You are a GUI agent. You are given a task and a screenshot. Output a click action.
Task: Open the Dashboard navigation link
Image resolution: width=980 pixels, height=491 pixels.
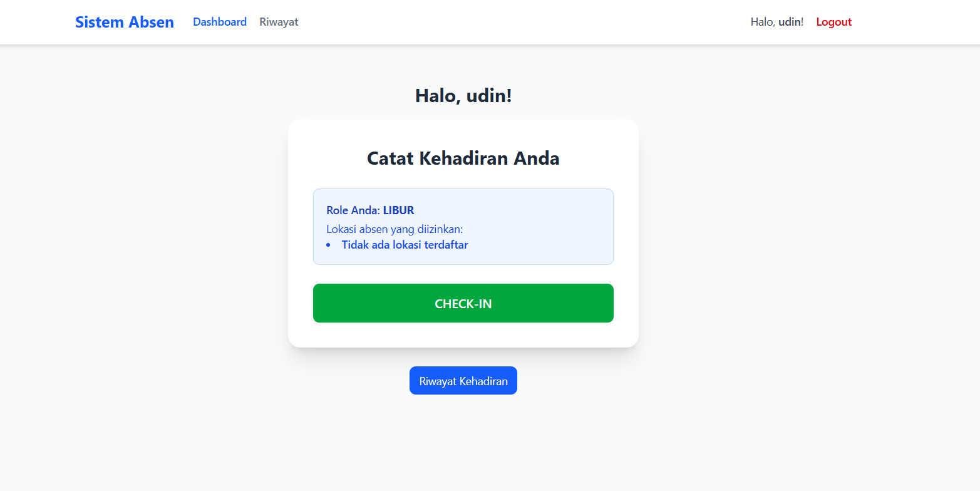point(220,22)
